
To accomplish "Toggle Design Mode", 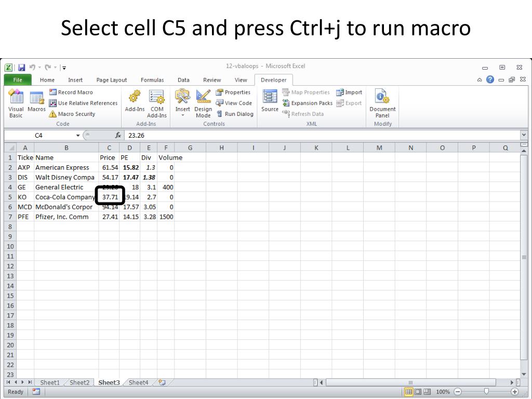I will click(x=203, y=103).
